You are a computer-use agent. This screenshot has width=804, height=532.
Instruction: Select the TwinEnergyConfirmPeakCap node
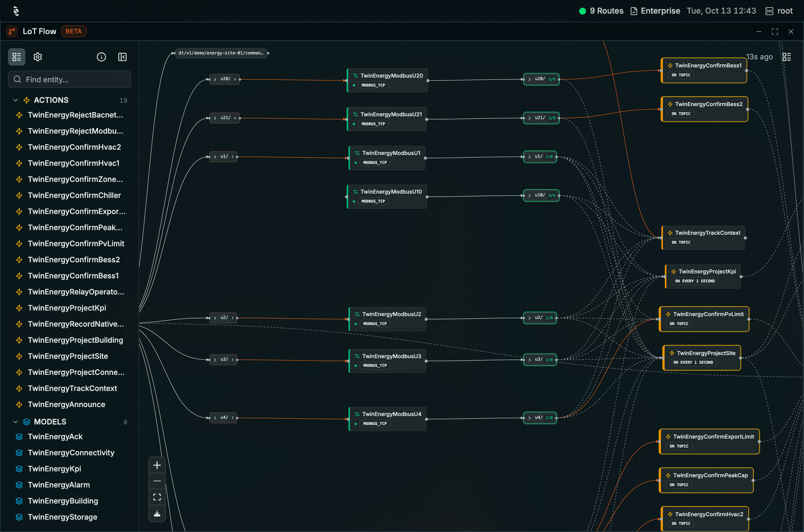706,480
